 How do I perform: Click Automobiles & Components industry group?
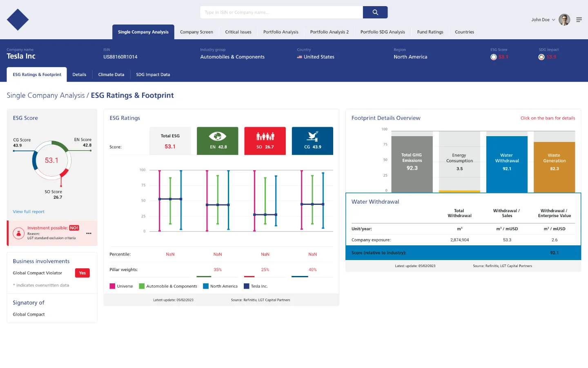[x=232, y=57]
